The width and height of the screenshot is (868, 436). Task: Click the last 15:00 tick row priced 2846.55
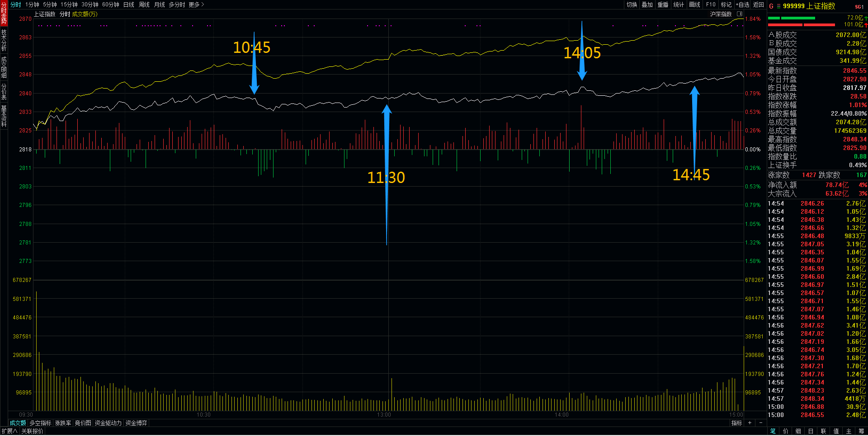[x=817, y=415]
